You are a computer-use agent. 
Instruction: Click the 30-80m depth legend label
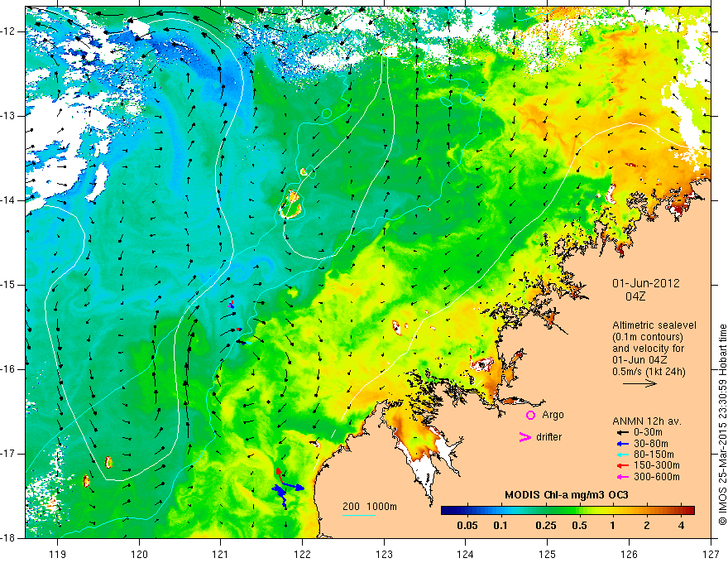[x=651, y=444]
